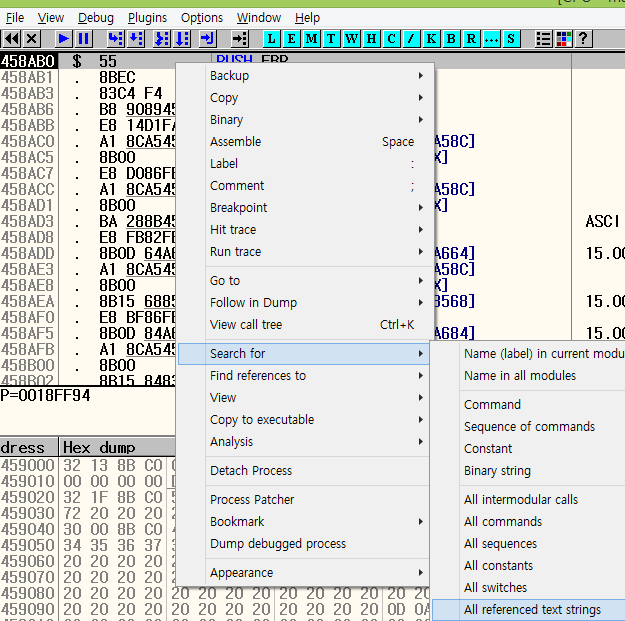The width and height of the screenshot is (625, 621).
Task: Select Process Patcher menu entry
Action: pos(304,499)
